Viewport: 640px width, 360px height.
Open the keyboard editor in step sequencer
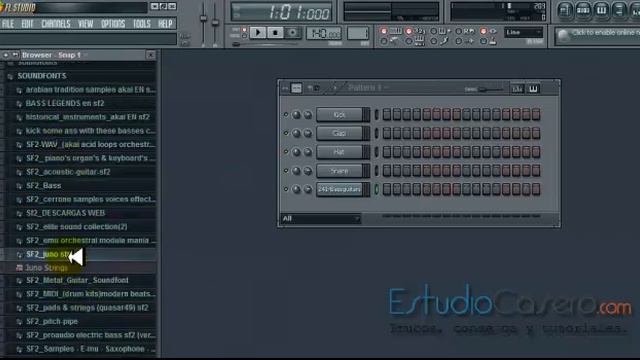click(533, 89)
